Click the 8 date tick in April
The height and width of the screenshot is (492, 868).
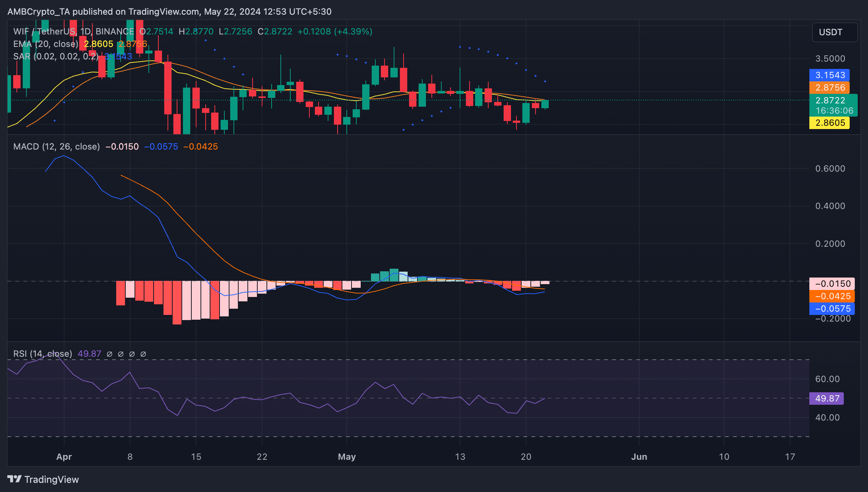coord(130,457)
